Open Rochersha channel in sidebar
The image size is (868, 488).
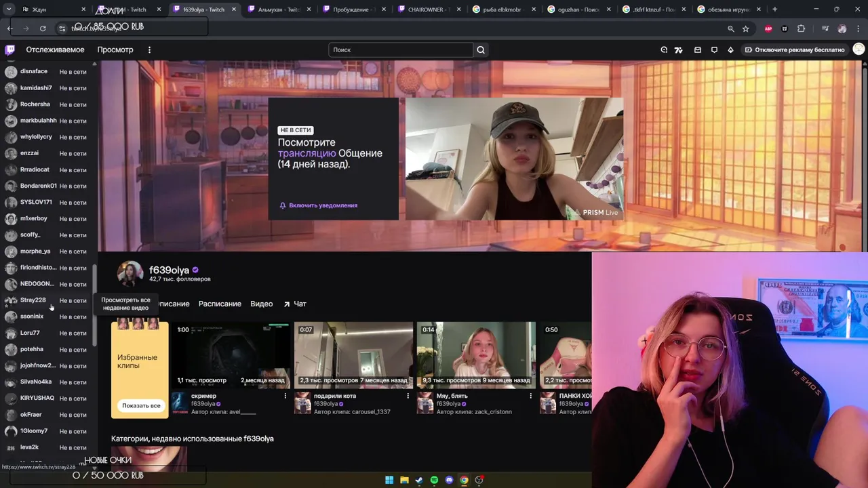[46, 104]
